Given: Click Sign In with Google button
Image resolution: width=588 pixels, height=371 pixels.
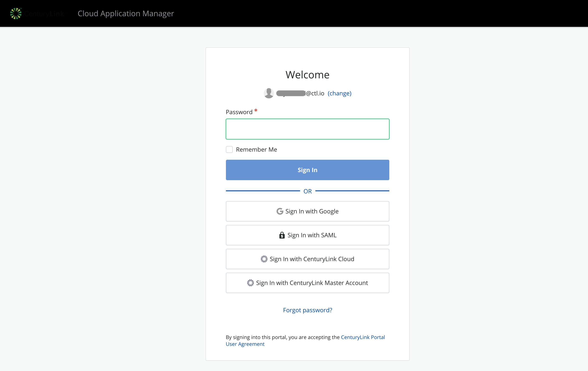Looking at the screenshot, I should 307,211.
